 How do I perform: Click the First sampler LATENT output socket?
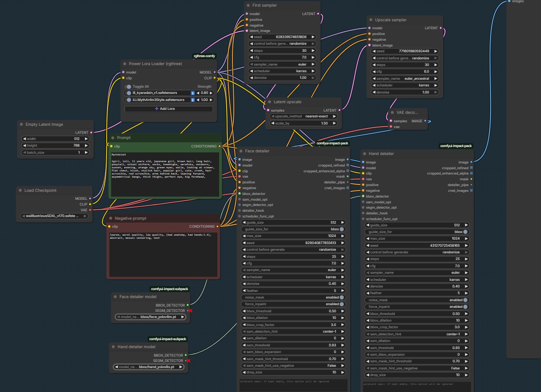click(x=319, y=14)
